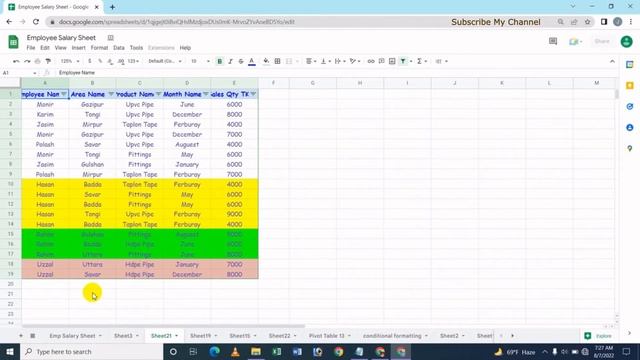Print the spreadsheet
The image size is (640, 360).
click(38, 61)
